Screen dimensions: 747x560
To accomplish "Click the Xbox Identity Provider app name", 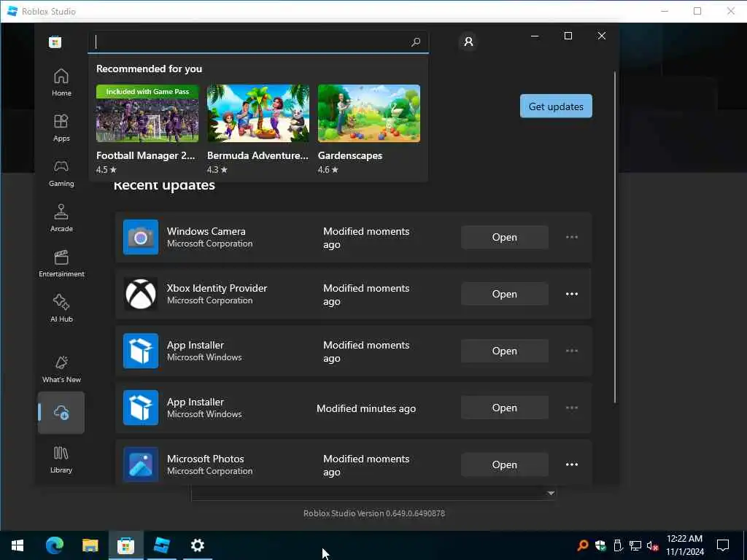I will [x=217, y=288].
